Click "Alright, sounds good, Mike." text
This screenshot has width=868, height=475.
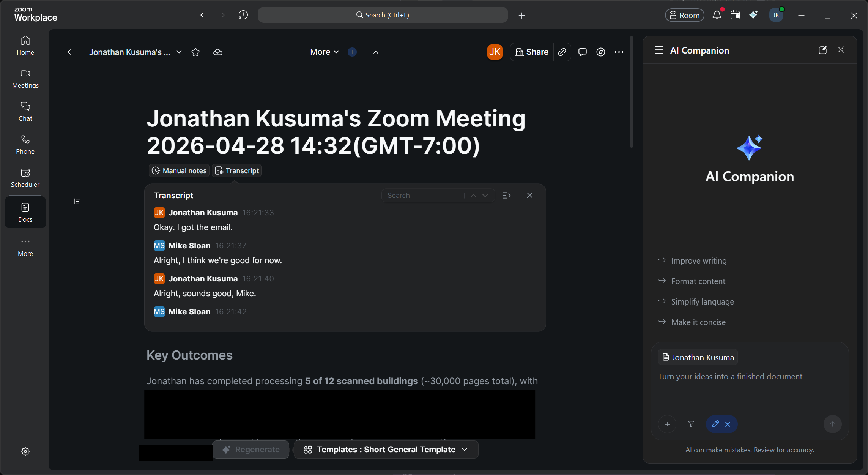coord(205,293)
